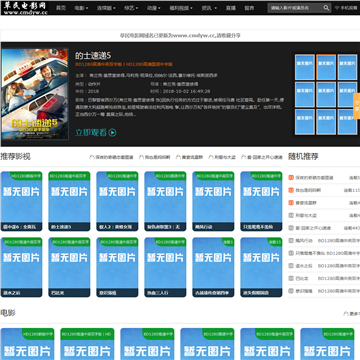The height and width of the screenshot is (360, 360).
Task: Click the first orange rank icon in 随机推荐
Action: click(x=291, y=178)
